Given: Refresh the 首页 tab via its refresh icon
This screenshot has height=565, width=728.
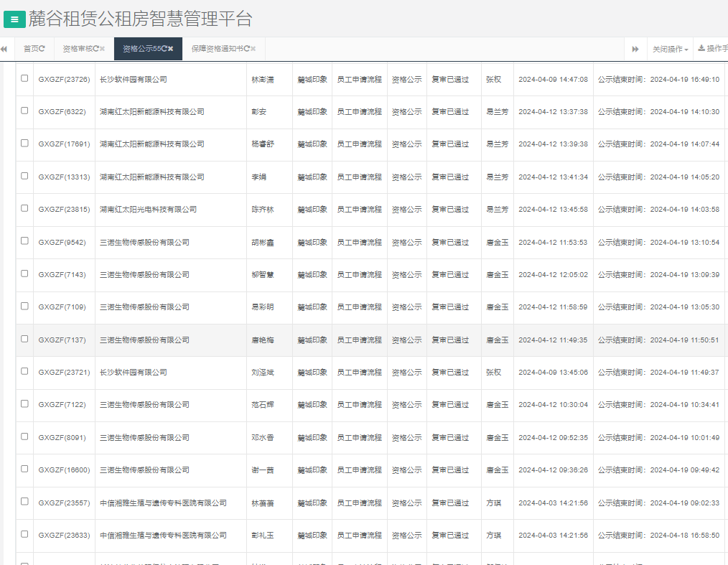Looking at the screenshot, I should click(x=43, y=49).
